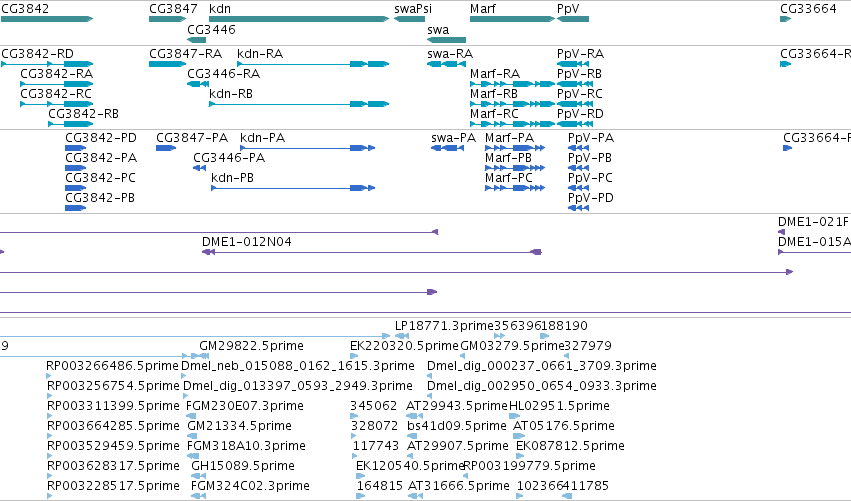Image resolution: width=851 pixels, height=501 pixels.
Task: Select the PpV gene label
Action: [x=568, y=9]
